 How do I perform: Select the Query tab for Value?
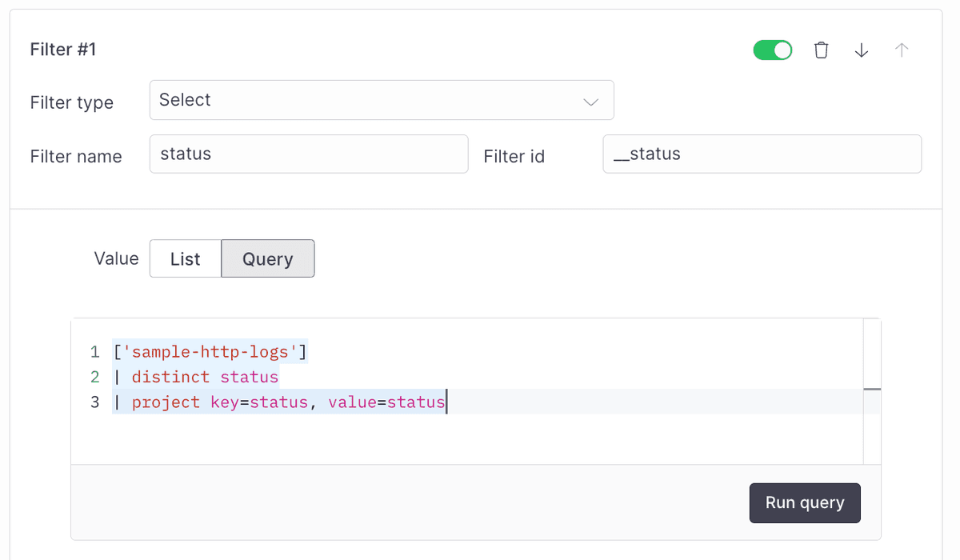point(267,258)
